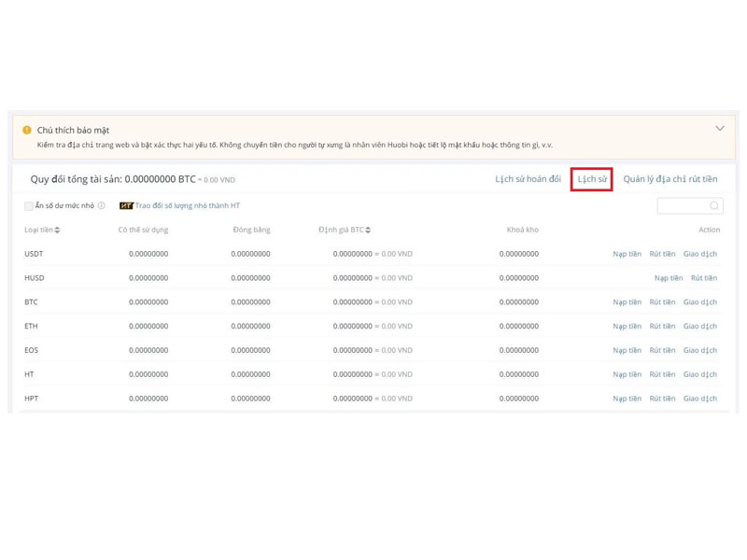This screenshot has height=560, width=747.
Task: Select the HPT currency name
Action: (32, 399)
